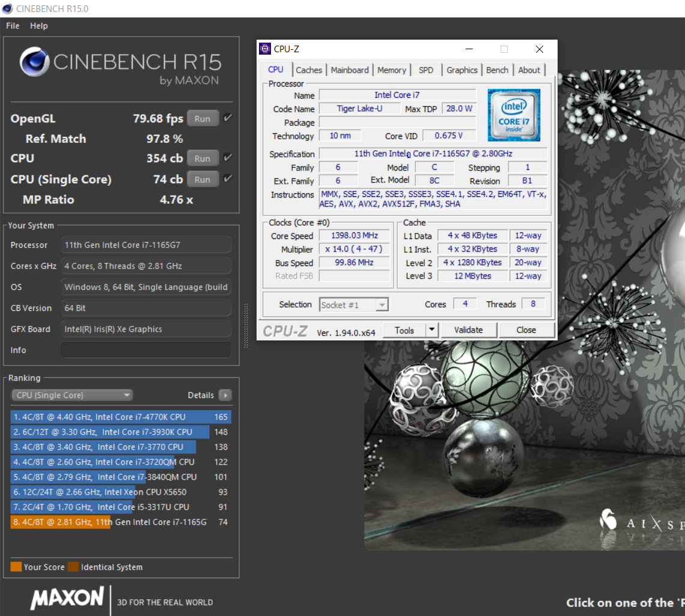Select ranking entry Intel Xeon CPU X5650
685x616 pixels.
point(121,492)
